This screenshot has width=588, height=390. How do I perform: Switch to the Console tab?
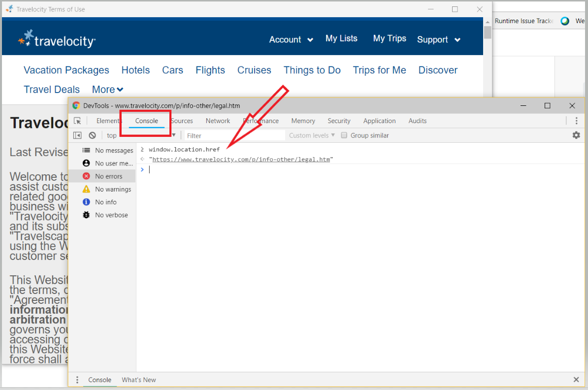[x=147, y=121]
